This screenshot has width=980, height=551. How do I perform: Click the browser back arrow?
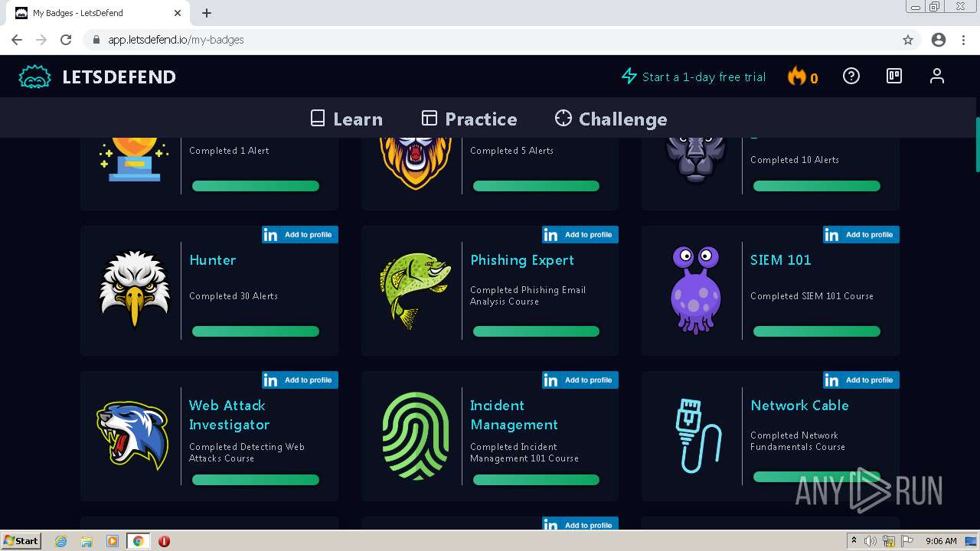[x=17, y=40]
